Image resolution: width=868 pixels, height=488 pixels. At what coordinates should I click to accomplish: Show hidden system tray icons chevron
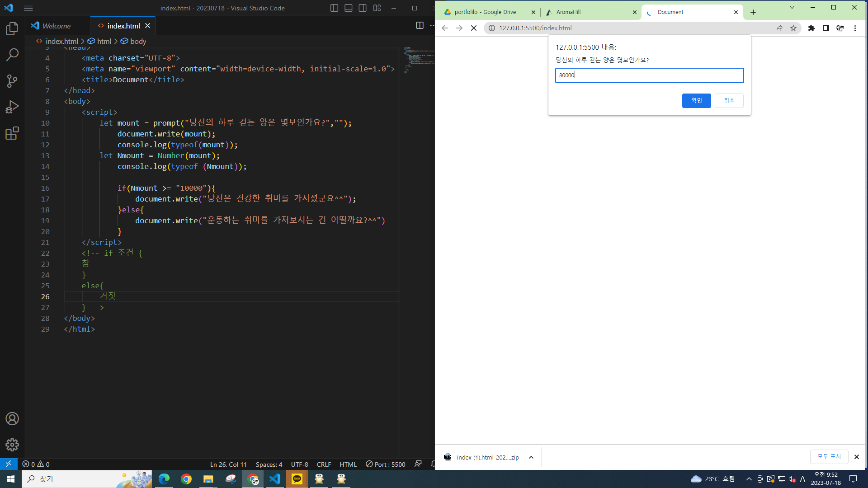pyautogui.click(x=749, y=479)
